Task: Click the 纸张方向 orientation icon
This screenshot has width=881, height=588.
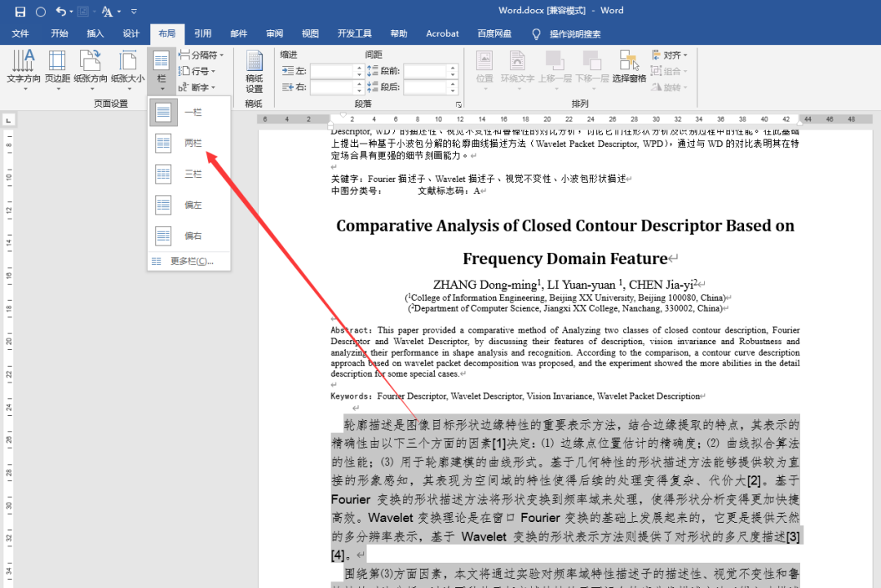Action: (x=91, y=70)
